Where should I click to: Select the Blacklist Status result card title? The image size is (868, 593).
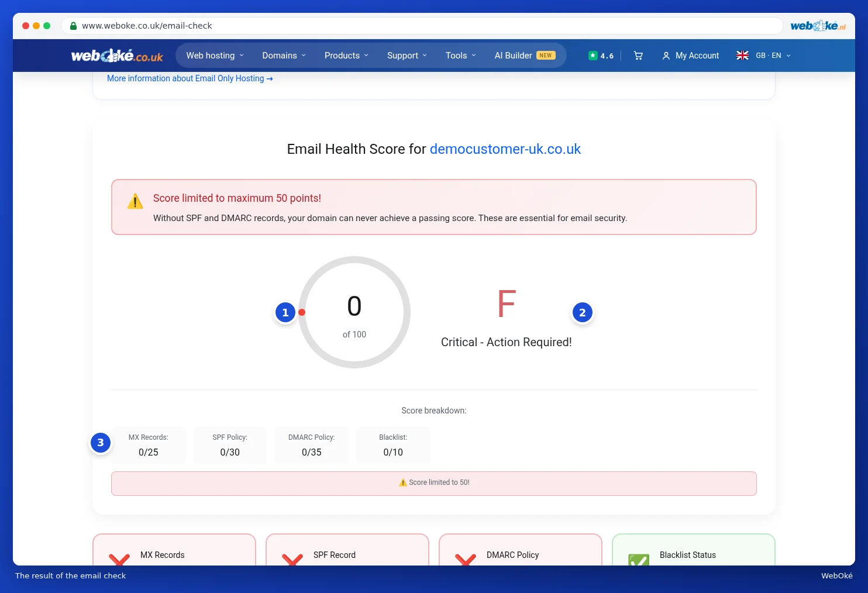pyautogui.click(x=688, y=555)
